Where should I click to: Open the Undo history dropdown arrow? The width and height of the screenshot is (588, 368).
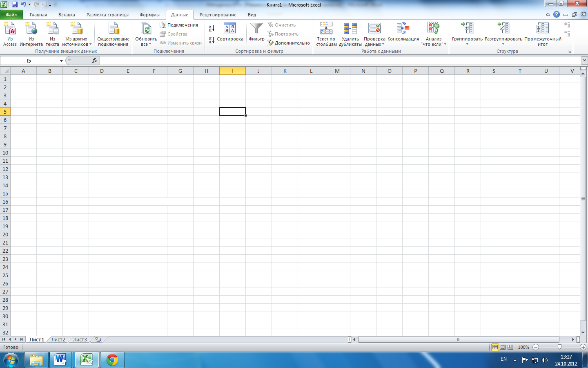pyautogui.click(x=29, y=4)
